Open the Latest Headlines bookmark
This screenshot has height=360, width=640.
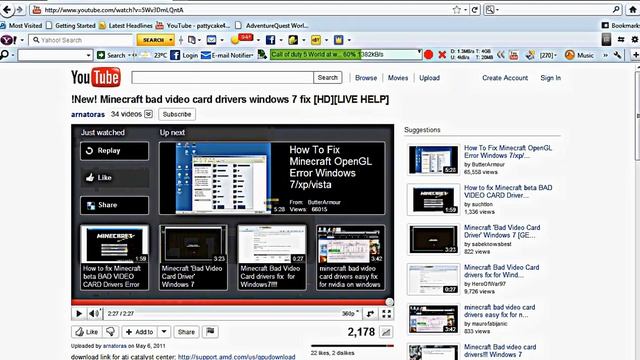tap(126, 25)
